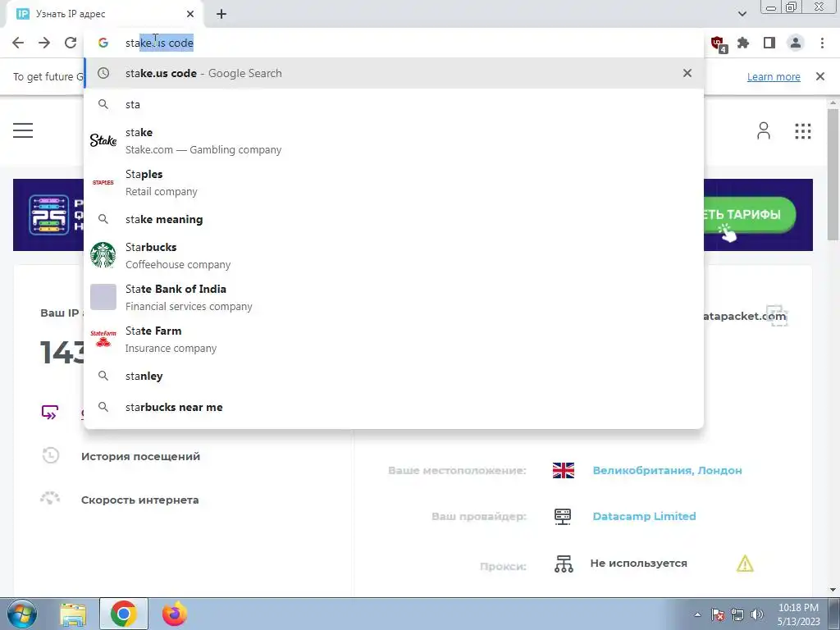Dismiss the info bar with X
The width and height of the screenshot is (840, 630).
click(820, 76)
